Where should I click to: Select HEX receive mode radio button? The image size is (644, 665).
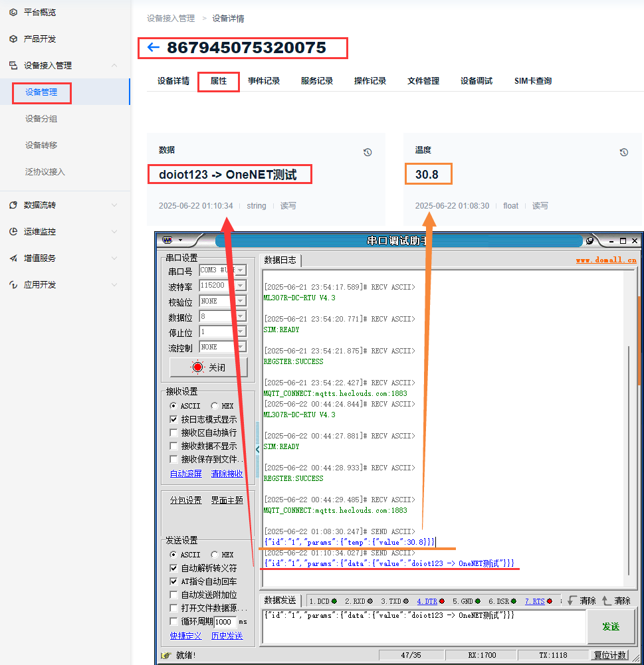pos(214,406)
